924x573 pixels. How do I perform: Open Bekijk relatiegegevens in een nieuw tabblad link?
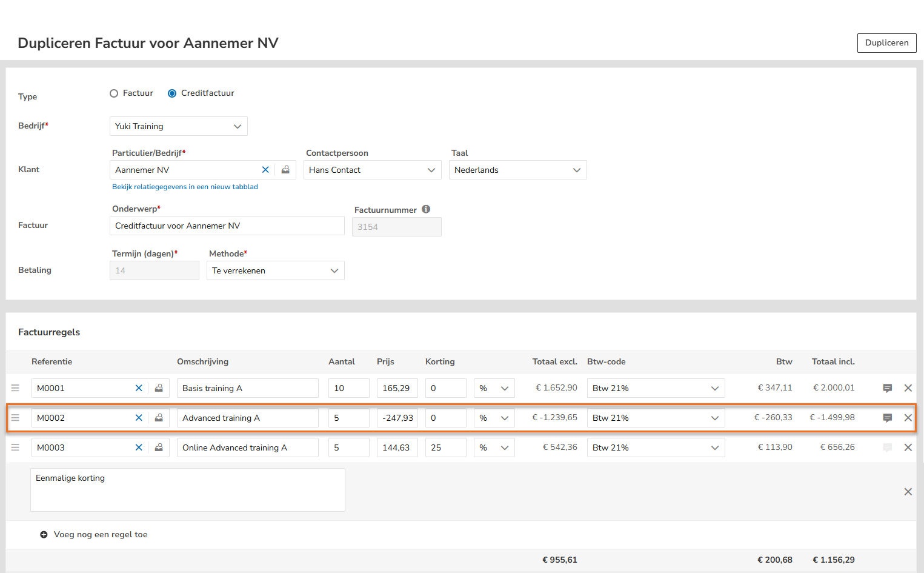tap(185, 187)
